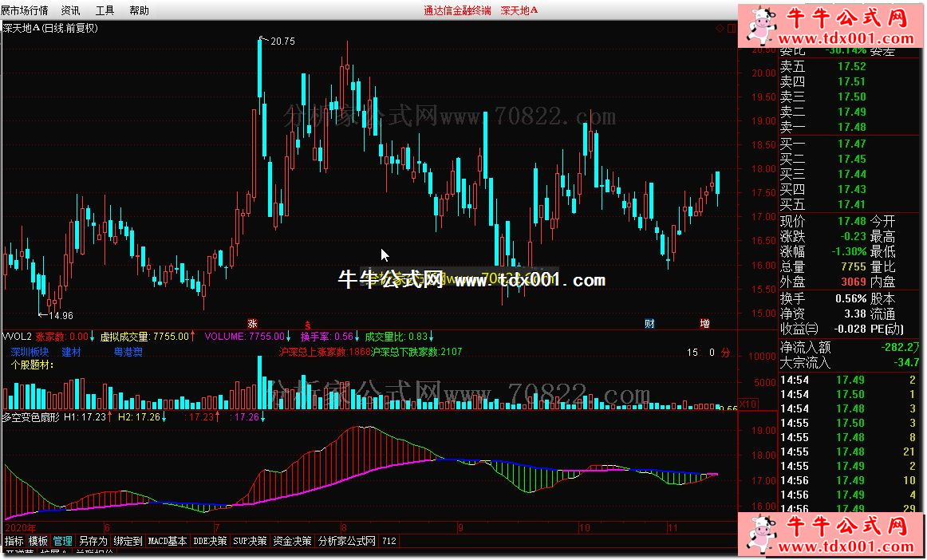Click the 绑定到 button
This screenshot has height=560, width=927.
(x=128, y=541)
